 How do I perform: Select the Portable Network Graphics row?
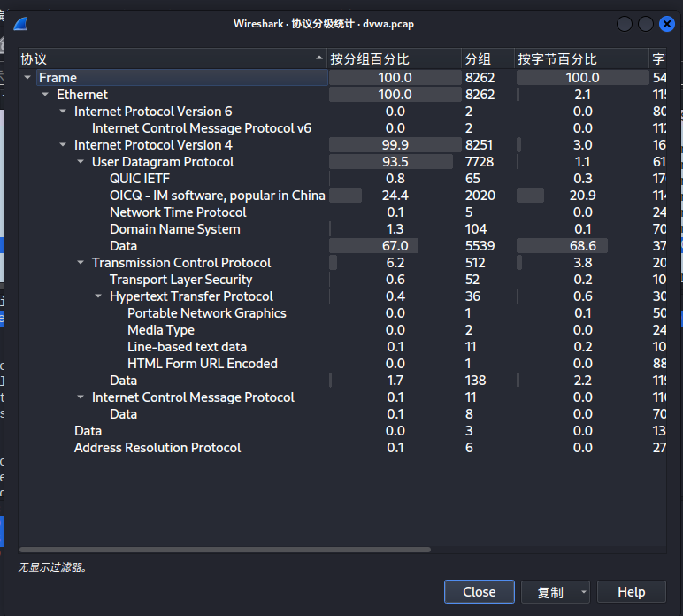coord(342,313)
